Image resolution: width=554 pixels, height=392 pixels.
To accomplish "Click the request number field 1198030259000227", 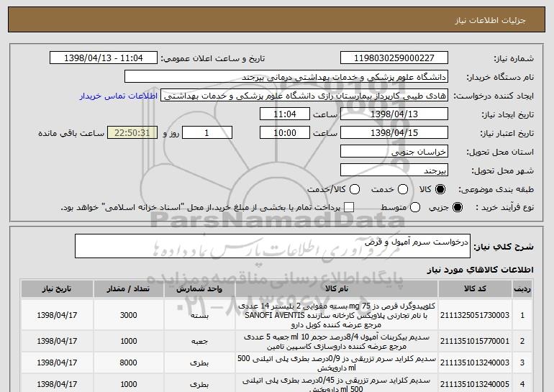I will point(394,58).
